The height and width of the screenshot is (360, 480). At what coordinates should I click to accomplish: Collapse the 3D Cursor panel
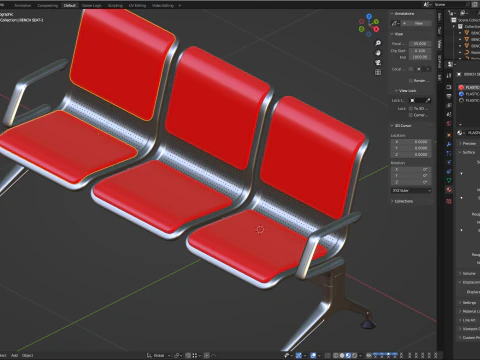401,126
